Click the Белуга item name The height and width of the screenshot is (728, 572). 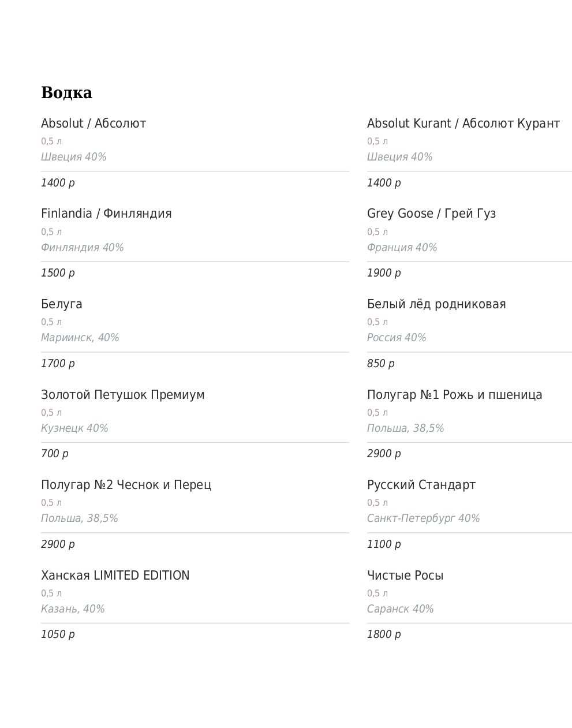(62, 304)
